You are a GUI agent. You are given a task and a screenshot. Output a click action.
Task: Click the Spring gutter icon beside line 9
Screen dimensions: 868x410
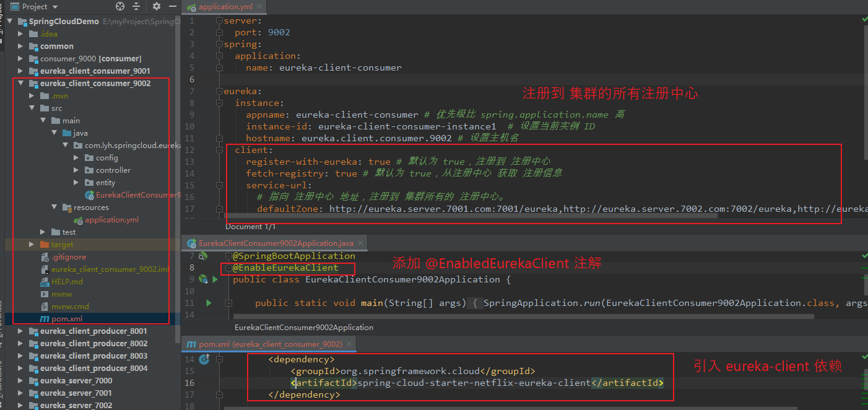pyautogui.click(x=203, y=279)
